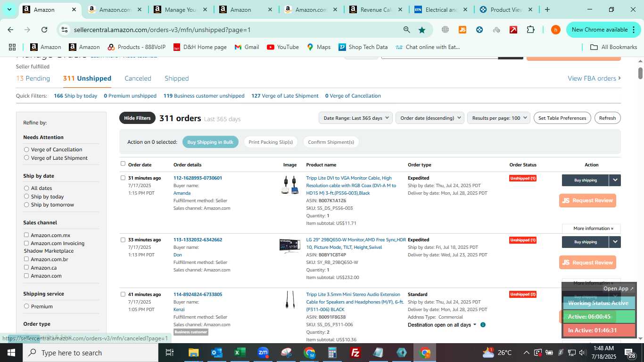Click the Windows Start button
The width and height of the screenshot is (644, 362).
11,353
